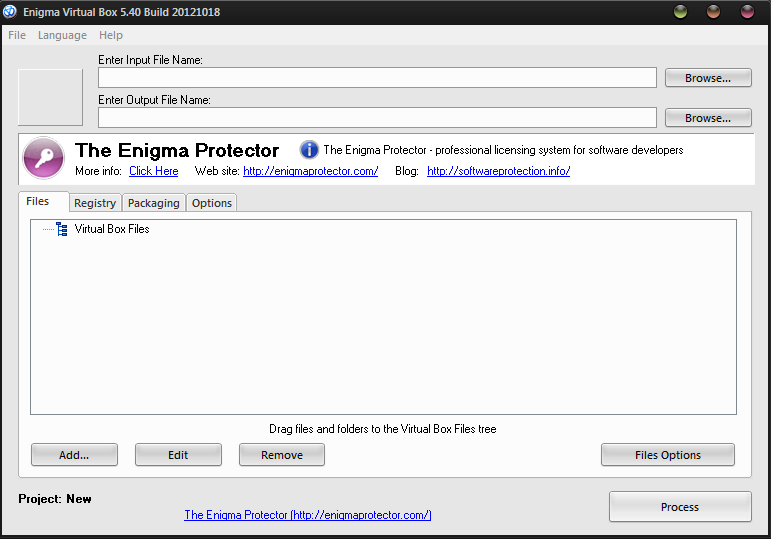
Task: Open the enigmaprotector.com web site link
Action: tap(310, 171)
